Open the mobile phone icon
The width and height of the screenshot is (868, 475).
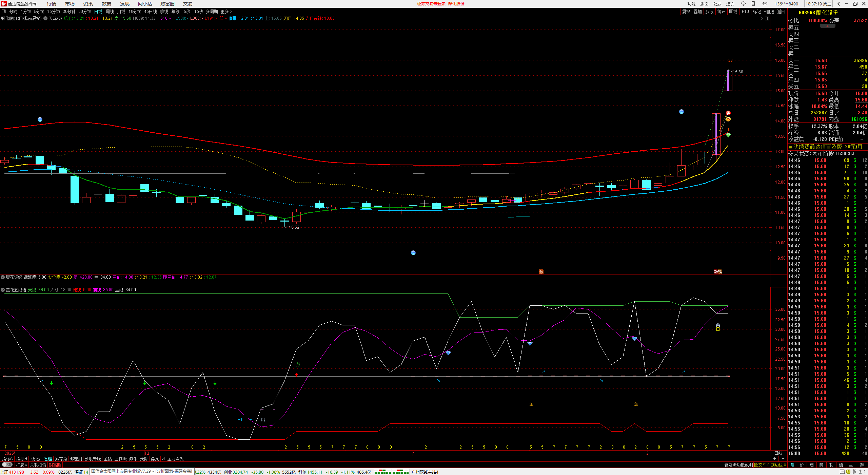[753, 4]
